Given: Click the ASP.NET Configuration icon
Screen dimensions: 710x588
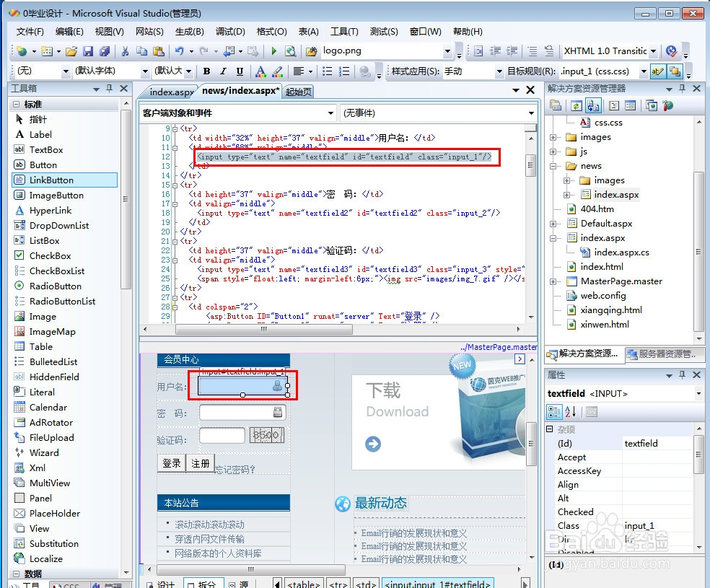Looking at the screenshot, I should click(668, 106).
